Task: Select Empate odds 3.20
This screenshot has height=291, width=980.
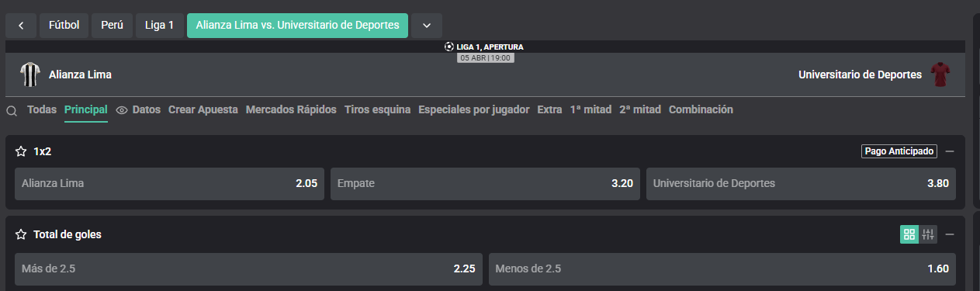Action: (486, 184)
